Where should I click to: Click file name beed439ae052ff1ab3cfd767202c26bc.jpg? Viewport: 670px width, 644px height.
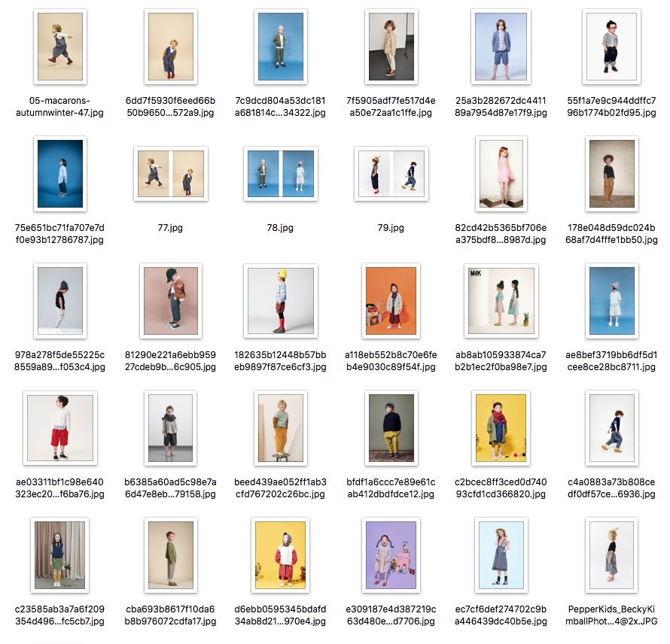point(280,488)
